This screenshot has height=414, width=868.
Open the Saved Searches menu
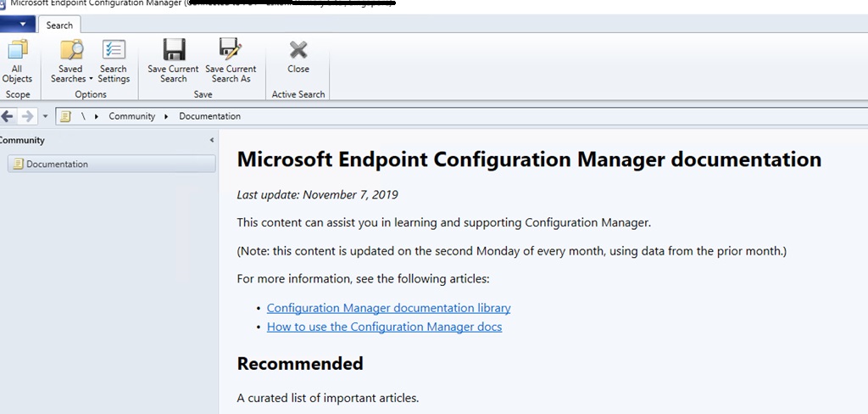point(71,61)
